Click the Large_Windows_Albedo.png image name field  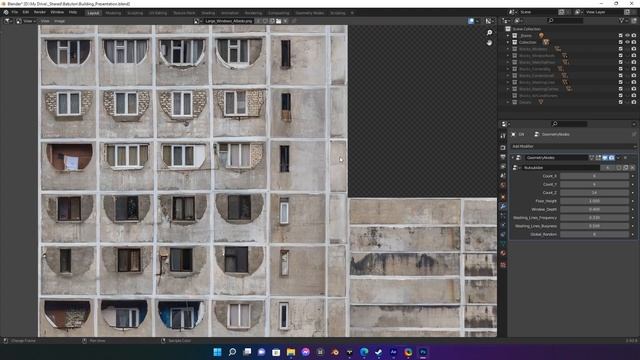tap(228, 21)
